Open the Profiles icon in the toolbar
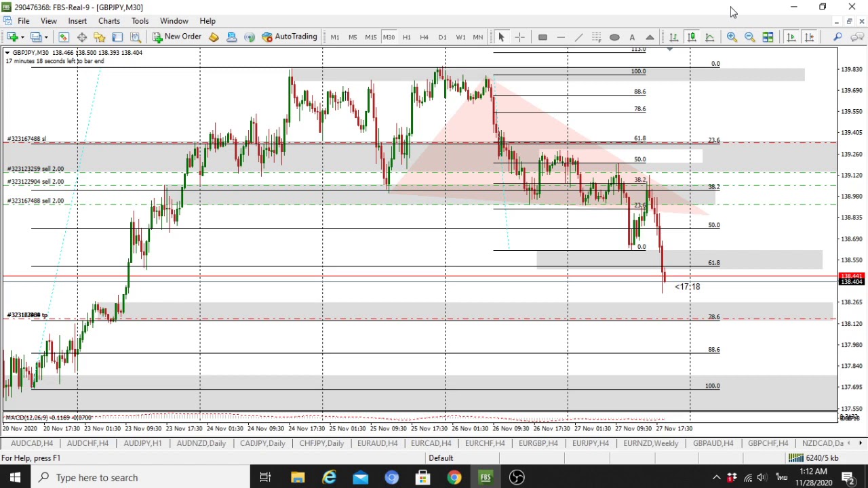This screenshot has width=868, height=488. [x=36, y=37]
